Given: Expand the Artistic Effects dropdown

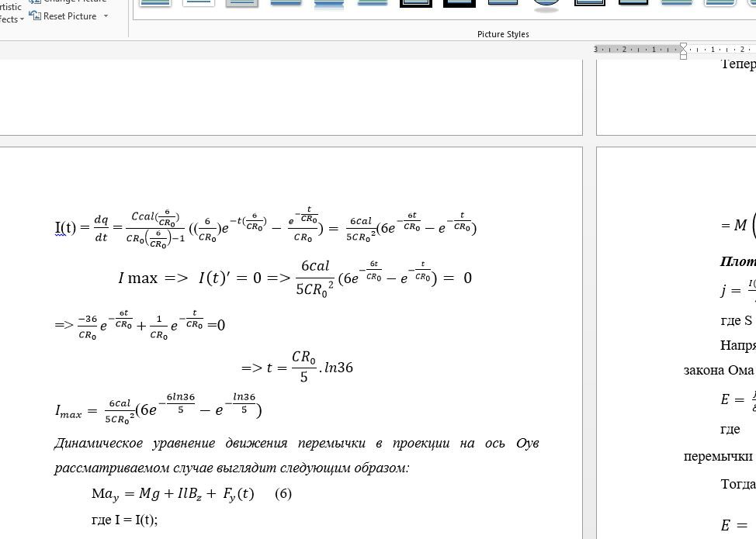Looking at the screenshot, I should [x=22, y=19].
